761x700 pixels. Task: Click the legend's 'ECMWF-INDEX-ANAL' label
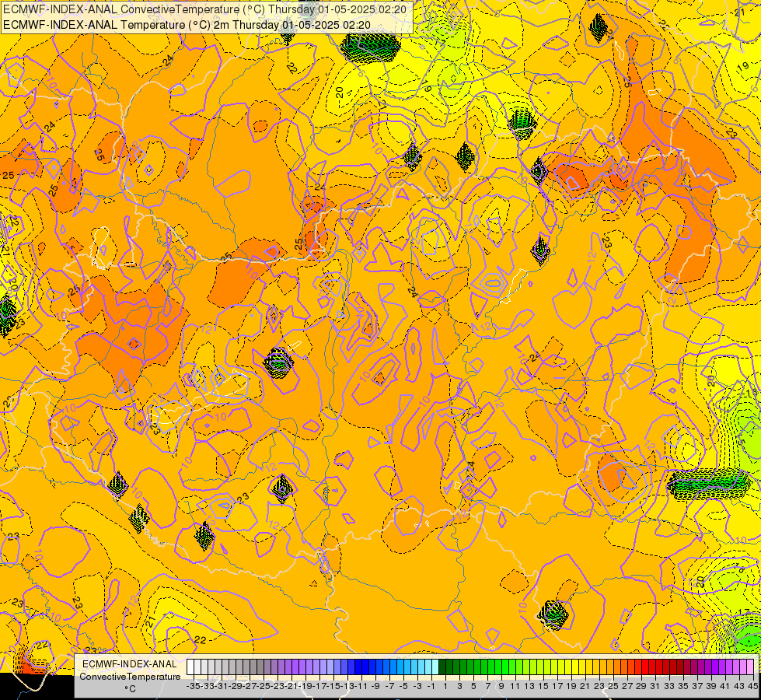130,664
